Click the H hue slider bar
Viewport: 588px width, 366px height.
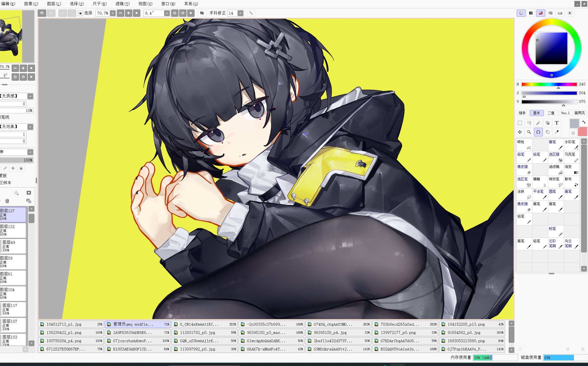tap(549, 84)
